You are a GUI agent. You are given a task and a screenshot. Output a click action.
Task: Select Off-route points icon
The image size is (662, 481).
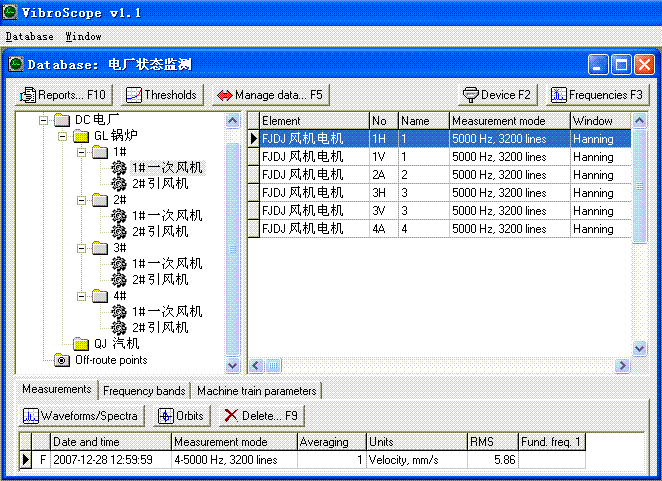[x=62, y=360]
